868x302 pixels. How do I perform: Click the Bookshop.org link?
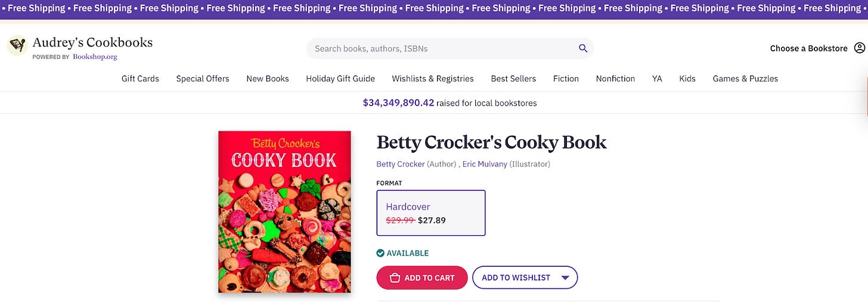coord(95,57)
